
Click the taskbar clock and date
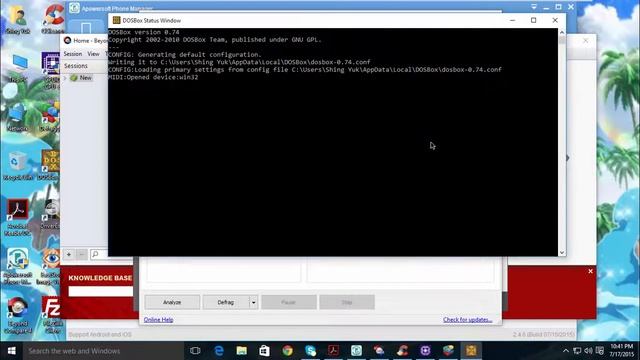622,351
